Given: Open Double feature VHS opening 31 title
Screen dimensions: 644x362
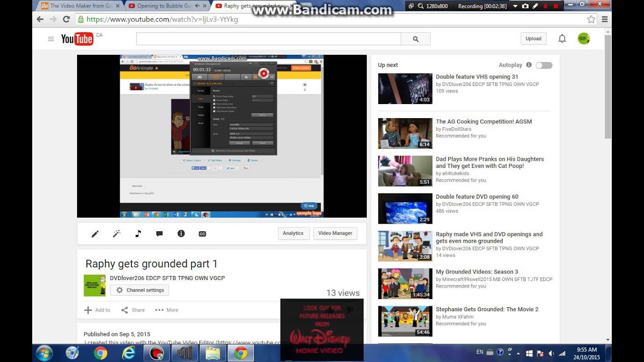Looking at the screenshot, I should (x=477, y=77).
